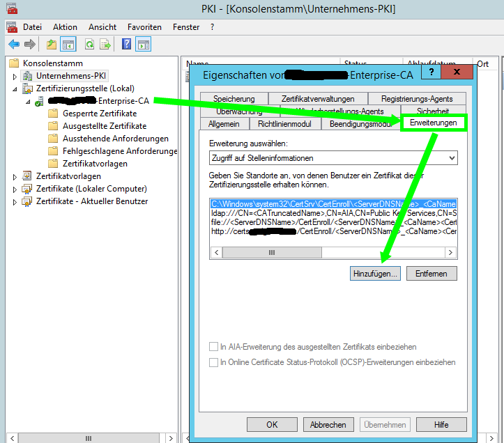The image size is (504, 443).
Task: Collapse the Zertifizierungsstelle (Lokal) node
Action: pos(15,89)
